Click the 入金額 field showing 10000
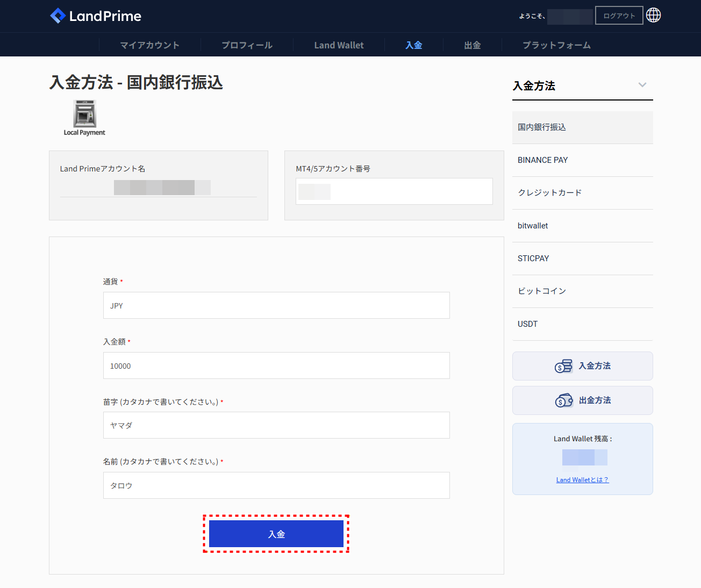 coord(276,365)
